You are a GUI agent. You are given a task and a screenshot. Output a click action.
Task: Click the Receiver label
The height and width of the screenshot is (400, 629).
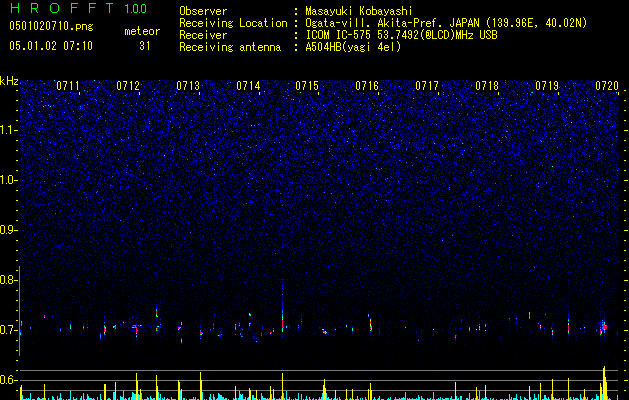click(x=203, y=35)
